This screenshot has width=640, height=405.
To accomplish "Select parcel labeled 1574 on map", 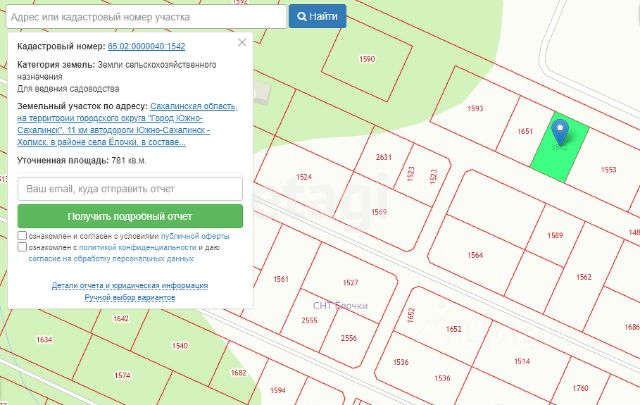I will point(122,375).
